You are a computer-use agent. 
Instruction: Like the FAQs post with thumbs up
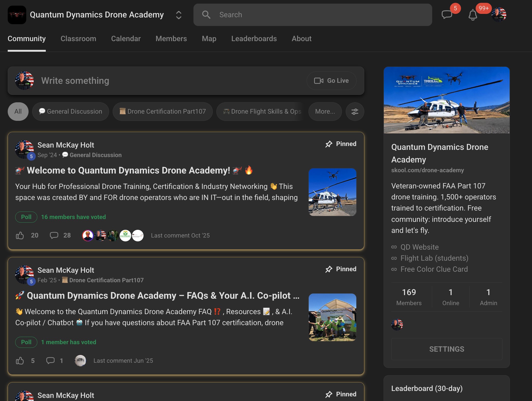click(20, 361)
